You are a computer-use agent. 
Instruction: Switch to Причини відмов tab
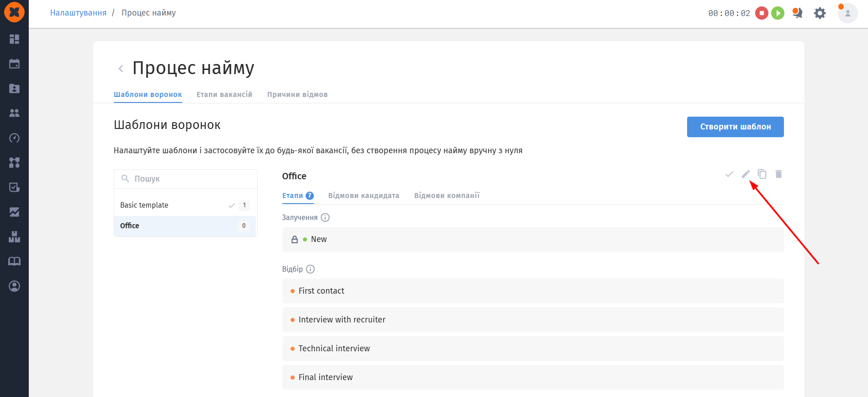297,95
